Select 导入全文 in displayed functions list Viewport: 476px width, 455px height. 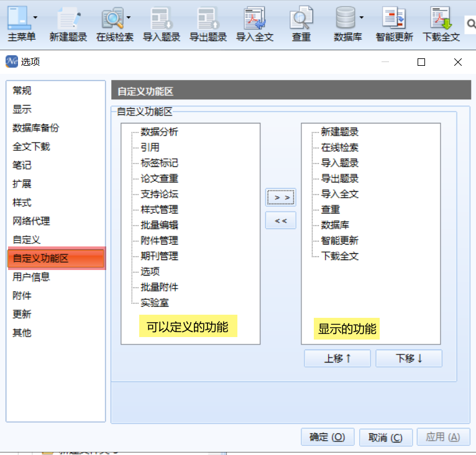[x=340, y=194]
